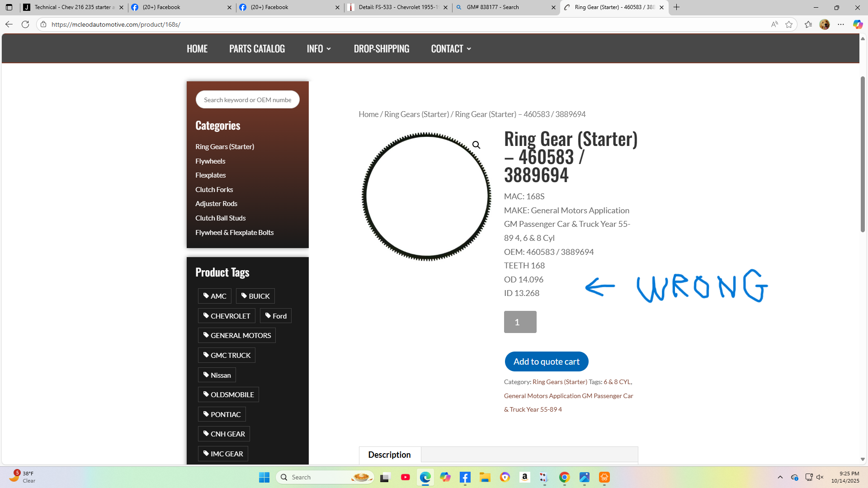The height and width of the screenshot is (488, 868).
Task: Open Flywheels category link
Action: click(x=210, y=161)
